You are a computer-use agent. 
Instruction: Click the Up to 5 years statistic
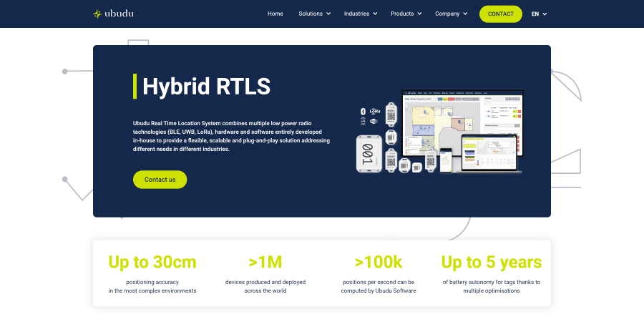click(x=492, y=262)
